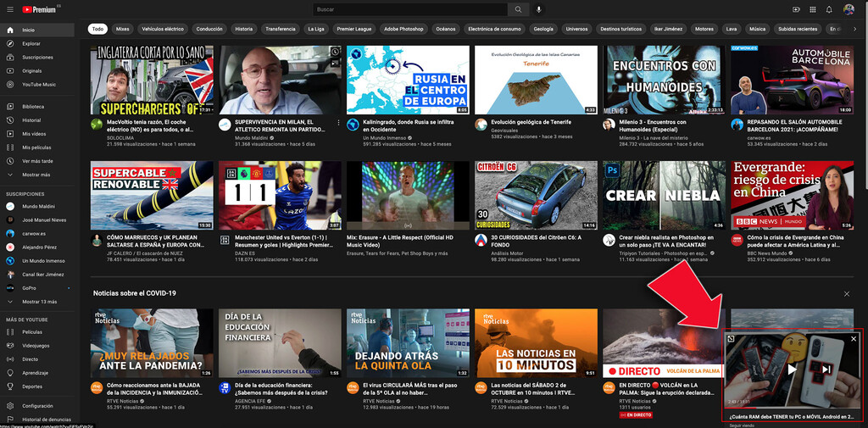Open the account avatar menu
Viewport: 868px width, 428px height.
[849, 9]
